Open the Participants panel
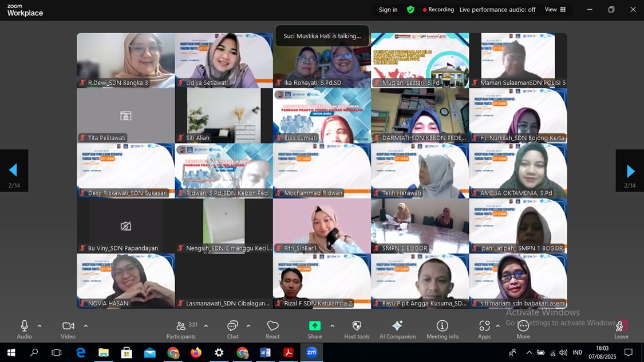 point(181,329)
